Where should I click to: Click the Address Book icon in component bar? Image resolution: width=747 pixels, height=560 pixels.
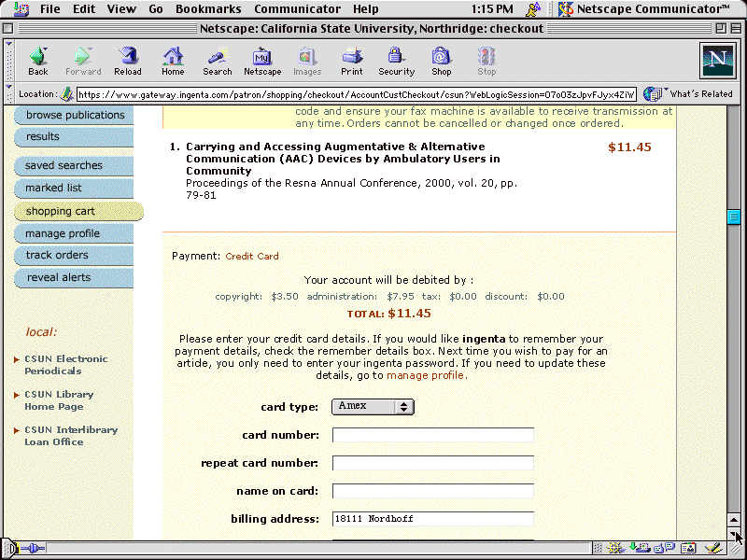click(x=688, y=549)
